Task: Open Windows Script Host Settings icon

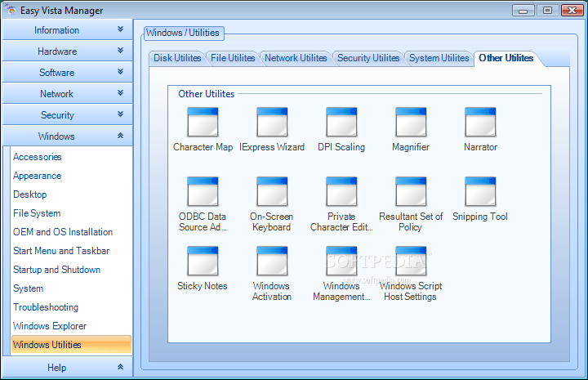Action: coord(411,261)
